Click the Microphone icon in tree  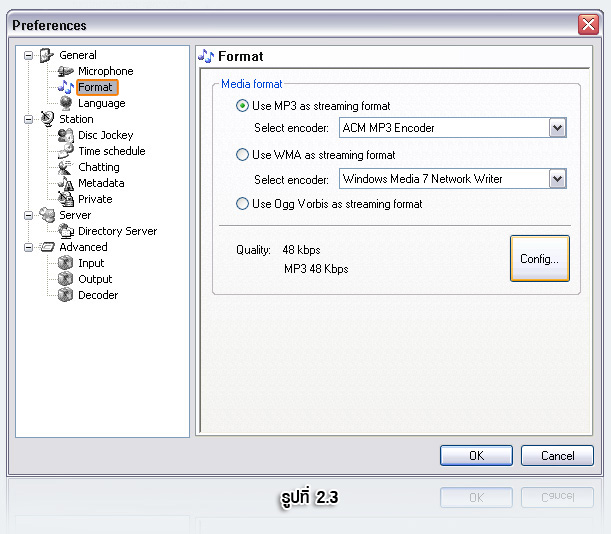click(x=66, y=71)
